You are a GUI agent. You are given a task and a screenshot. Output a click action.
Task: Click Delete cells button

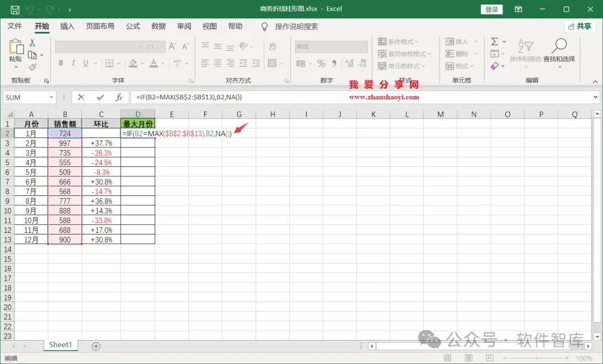pyautogui.click(x=457, y=54)
